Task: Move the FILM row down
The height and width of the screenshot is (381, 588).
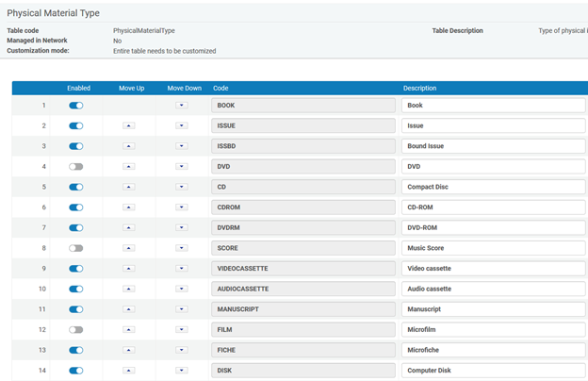Action: click(182, 329)
